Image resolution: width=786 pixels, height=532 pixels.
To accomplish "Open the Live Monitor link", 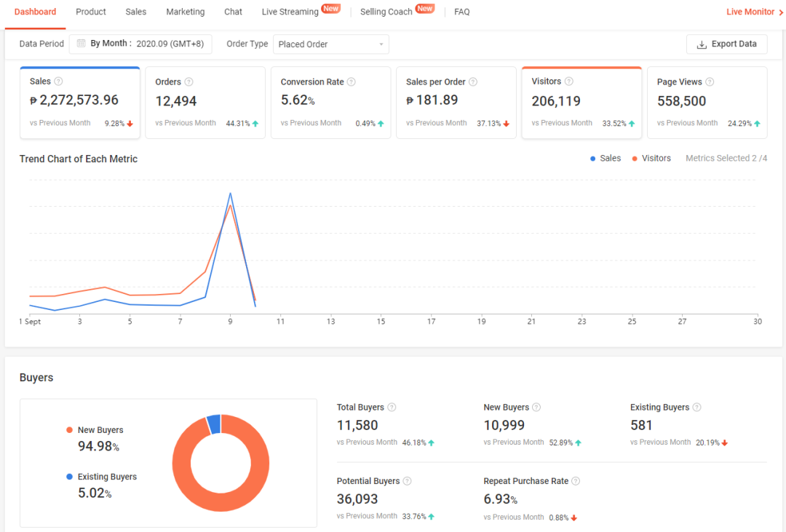I will [755, 12].
